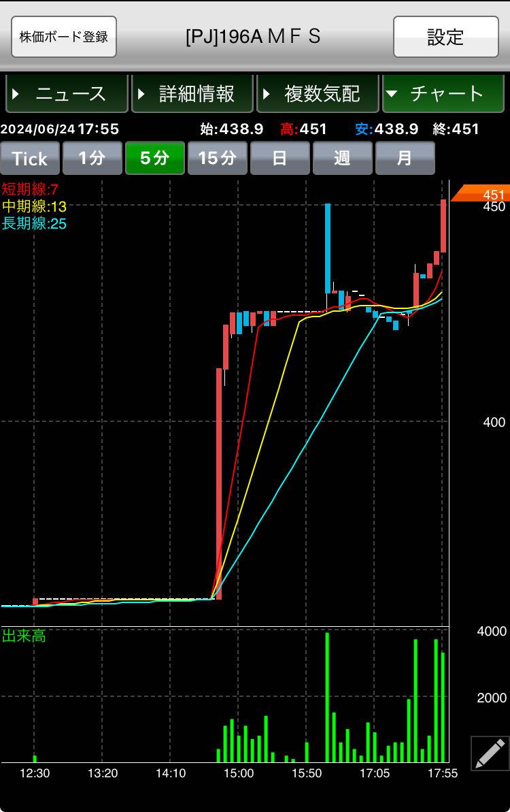Open the 設定 settings button
Viewport: 510px width, 812px height.
(x=445, y=37)
